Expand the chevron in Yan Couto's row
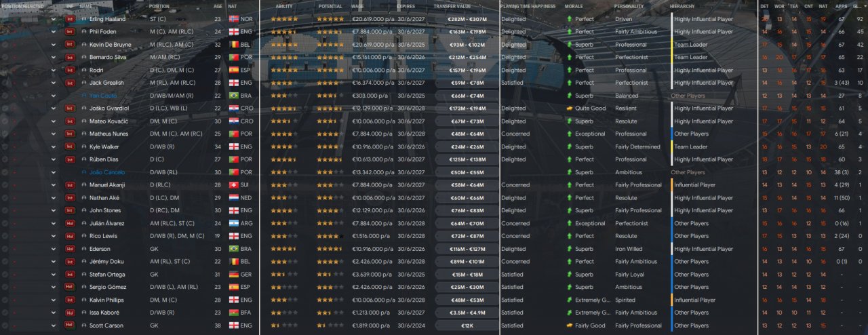 tap(54, 96)
